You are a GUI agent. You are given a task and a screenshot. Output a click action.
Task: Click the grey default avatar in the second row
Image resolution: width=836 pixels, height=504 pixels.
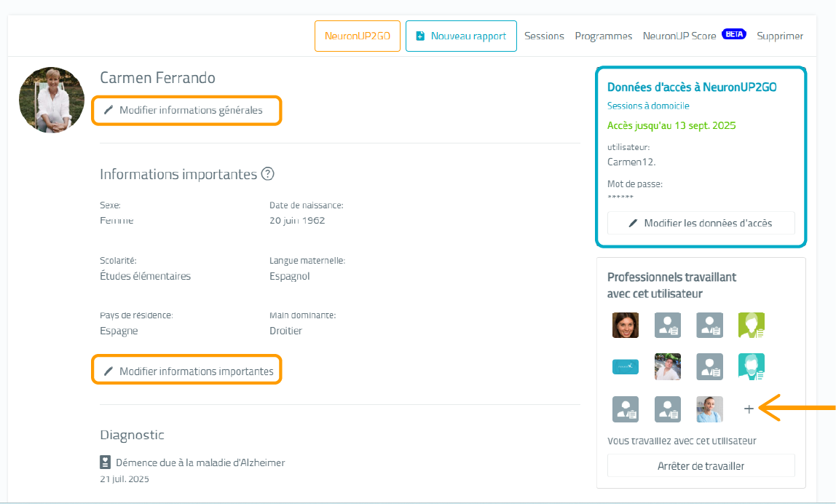709,367
